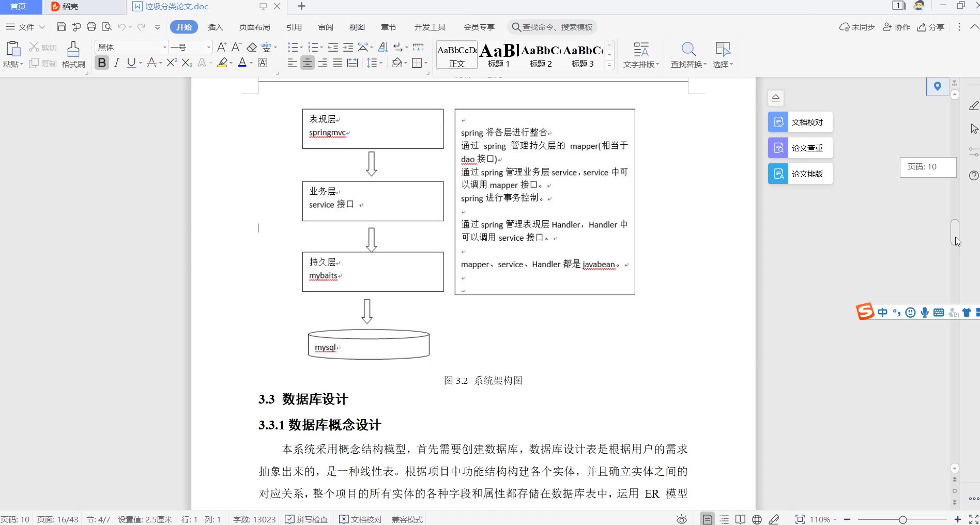Toggle character border icon
Image resolution: width=980 pixels, height=525 pixels.
263,63
